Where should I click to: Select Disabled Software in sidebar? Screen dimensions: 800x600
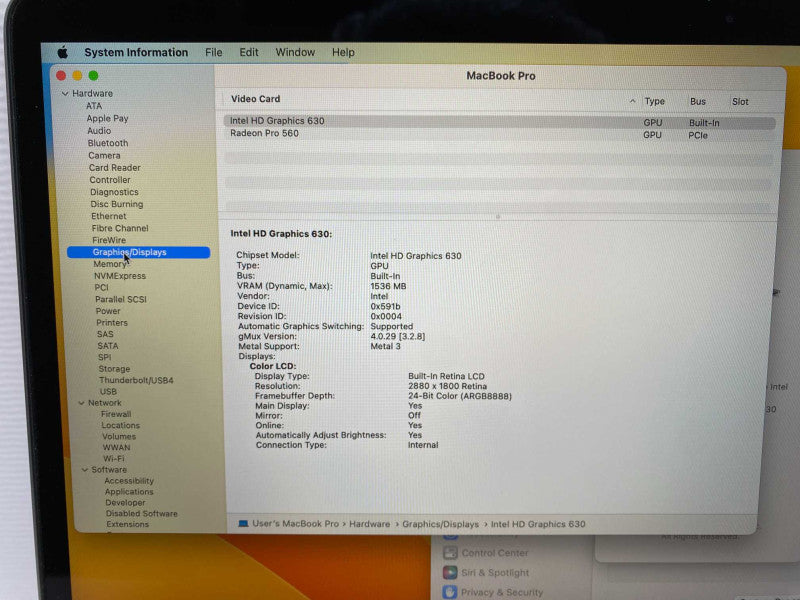142,514
